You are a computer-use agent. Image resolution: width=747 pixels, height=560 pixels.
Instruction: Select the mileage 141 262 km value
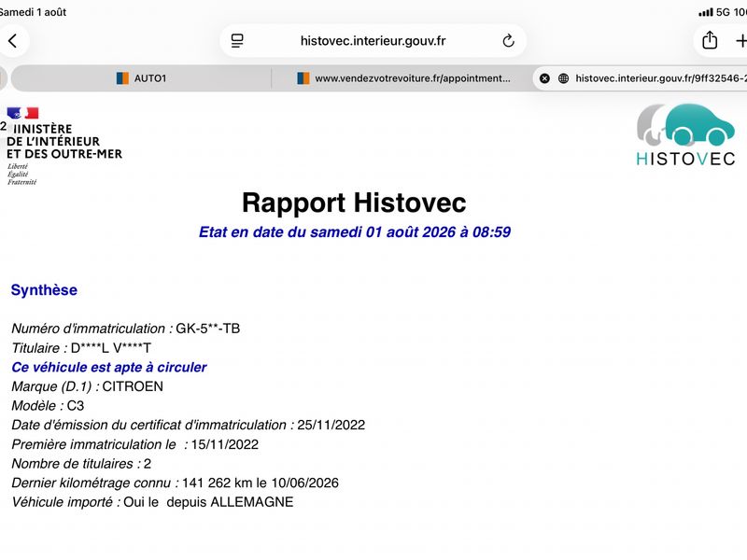pos(218,483)
